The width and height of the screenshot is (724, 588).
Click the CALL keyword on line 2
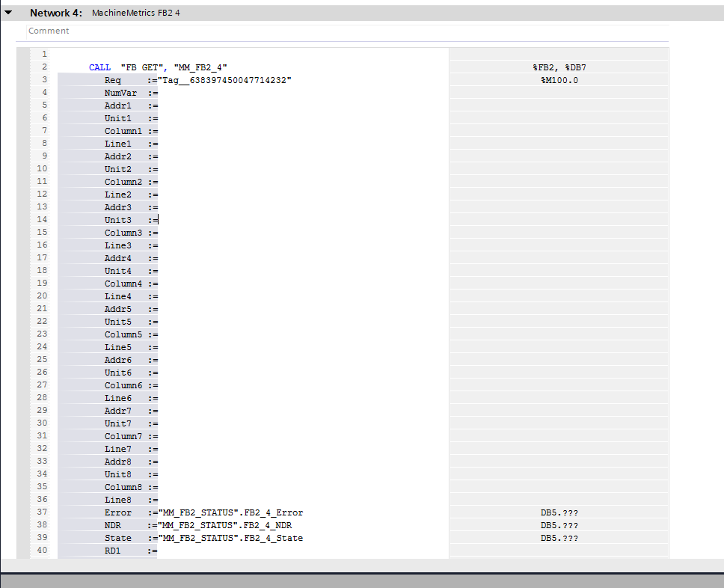tap(99, 67)
